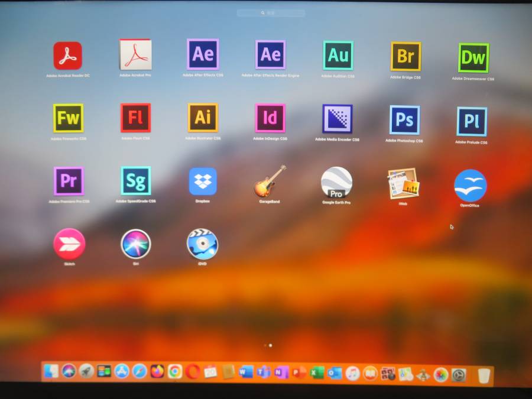Open the Opera browser from the Dock
Image resolution: width=532 pixels, height=399 pixels.
(192, 372)
